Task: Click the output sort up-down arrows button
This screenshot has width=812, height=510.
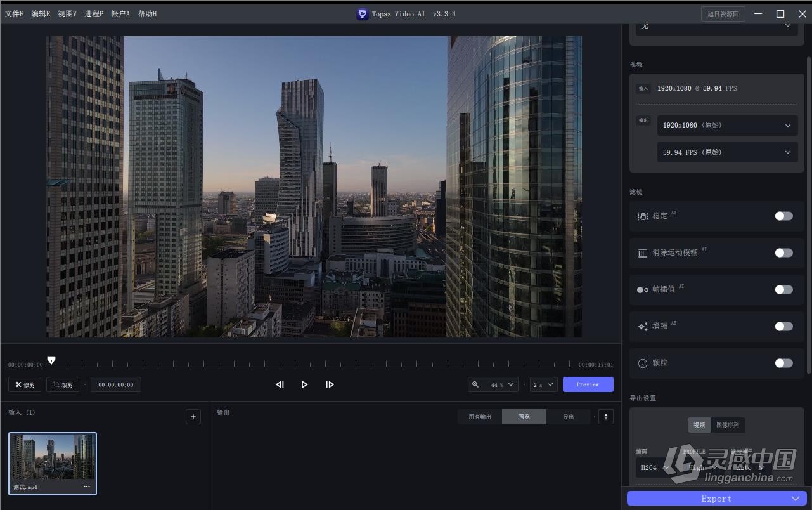Action: click(x=606, y=417)
